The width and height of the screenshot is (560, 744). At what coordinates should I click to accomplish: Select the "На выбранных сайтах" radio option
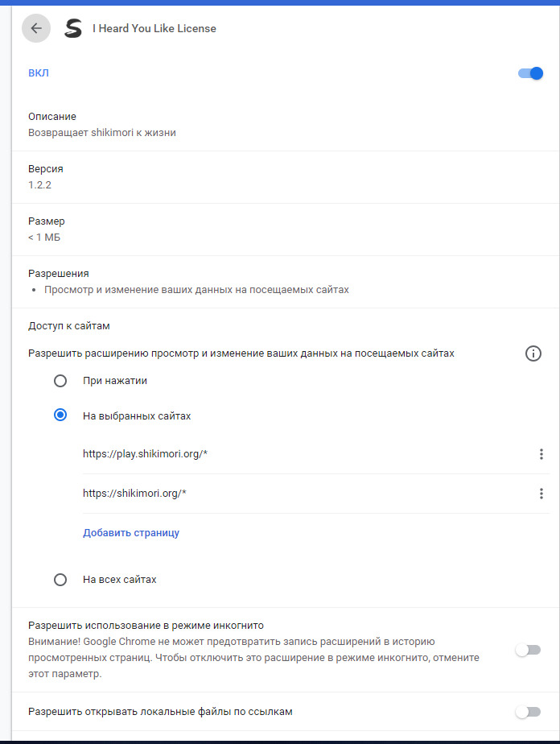(60, 415)
